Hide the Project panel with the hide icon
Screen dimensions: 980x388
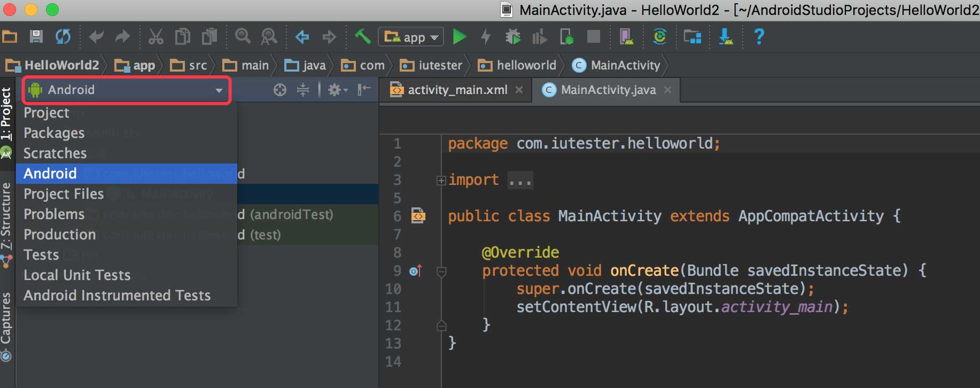(364, 90)
